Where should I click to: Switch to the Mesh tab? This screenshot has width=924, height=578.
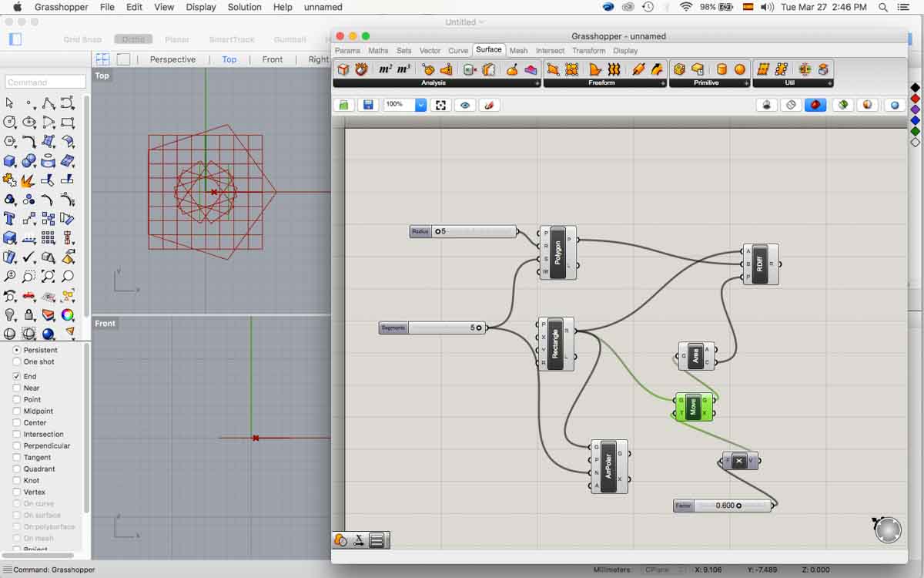pyautogui.click(x=518, y=51)
